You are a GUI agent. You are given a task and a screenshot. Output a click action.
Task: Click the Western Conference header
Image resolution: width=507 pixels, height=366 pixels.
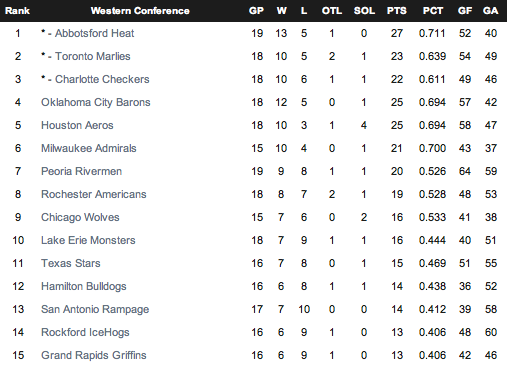[140, 11]
